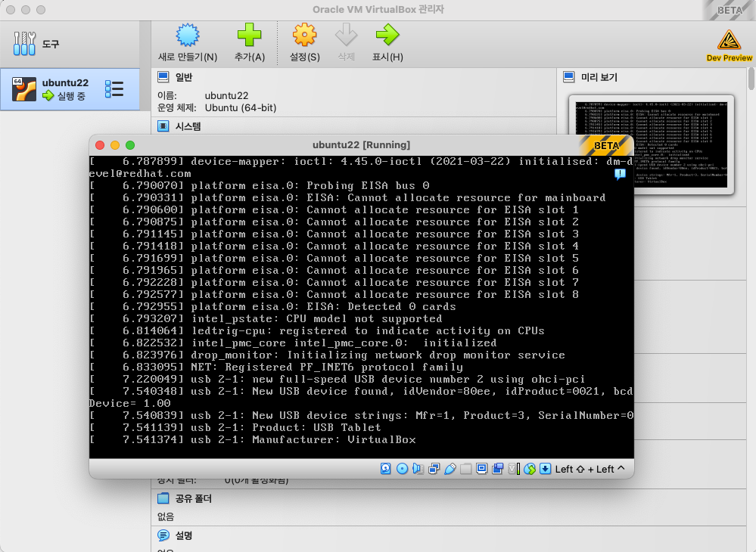Image resolution: width=756 pixels, height=552 pixels.
Task: Click the 시스템 section header text
Action: pos(188,126)
